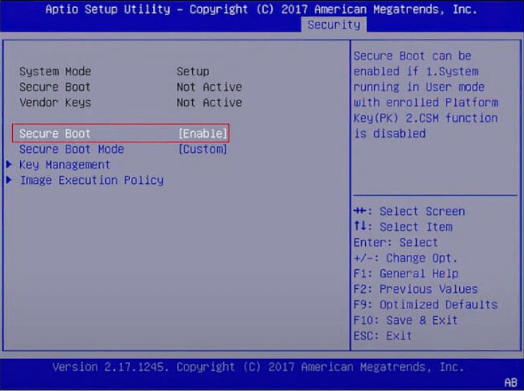The width and height of the screenshot is (524, 391).
Task: Open the Security tab
Action: pyautogui.click(x=334, y=25)
